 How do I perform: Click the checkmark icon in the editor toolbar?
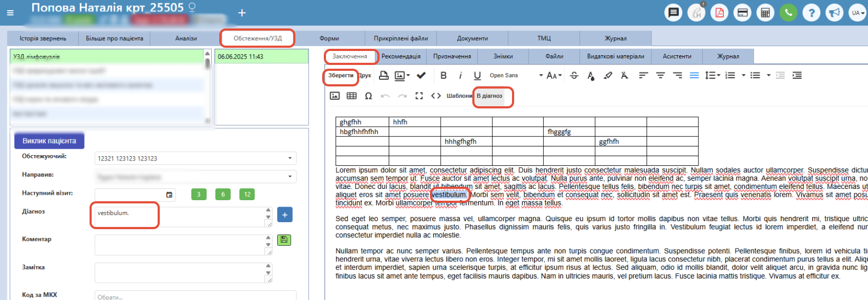tap(421, 76)
